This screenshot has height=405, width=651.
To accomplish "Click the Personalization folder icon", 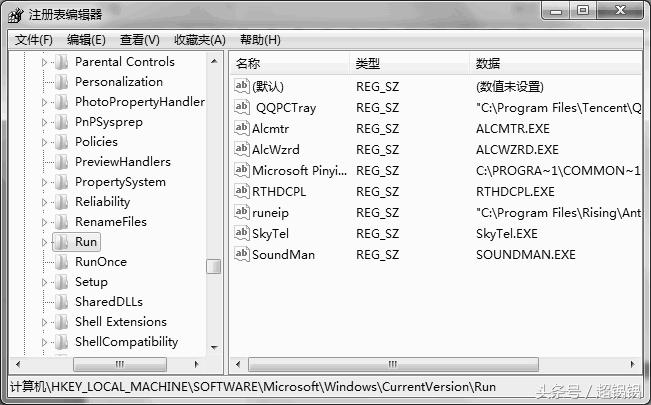I will coord(62,82).
